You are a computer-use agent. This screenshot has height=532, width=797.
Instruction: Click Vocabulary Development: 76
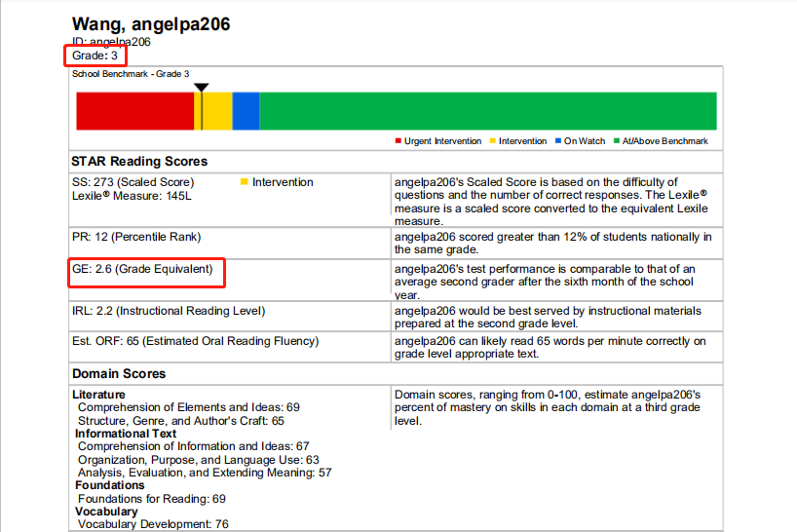click(153, 524)
